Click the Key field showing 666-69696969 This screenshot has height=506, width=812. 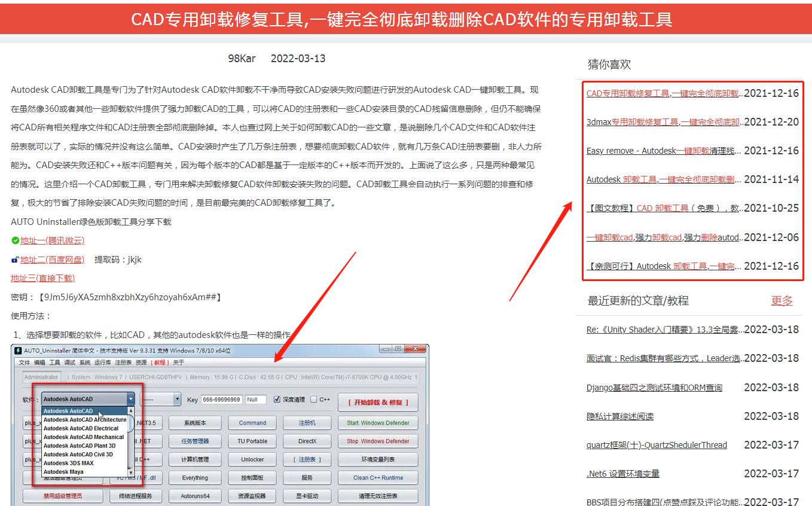(221, 400)
